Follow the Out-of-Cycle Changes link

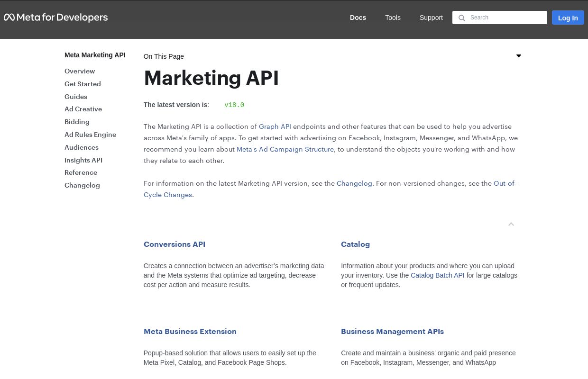(x=505, y=183)
